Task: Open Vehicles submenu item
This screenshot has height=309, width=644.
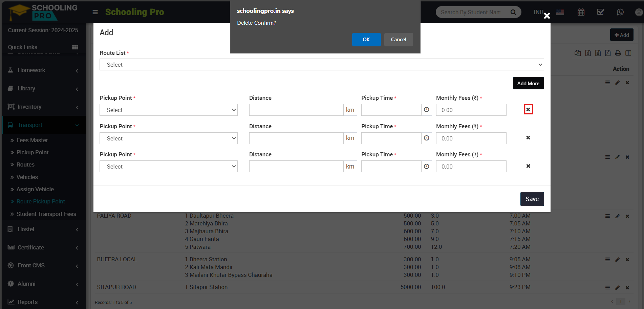Action: coord(27,177)
